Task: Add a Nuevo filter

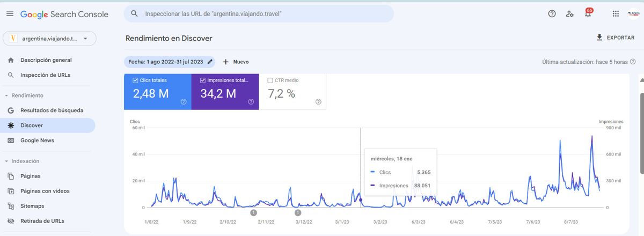Action: (x=236, y=62)
